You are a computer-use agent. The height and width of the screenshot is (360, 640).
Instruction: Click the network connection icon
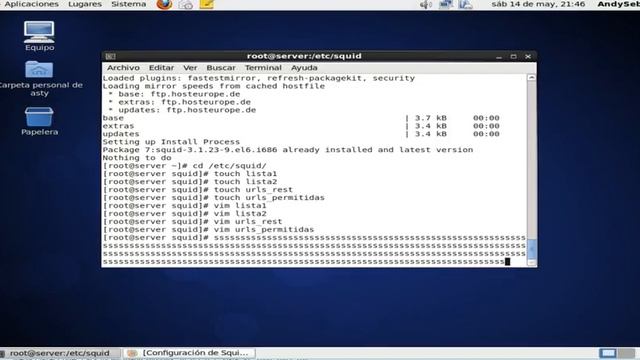click(x=445, y=4)
